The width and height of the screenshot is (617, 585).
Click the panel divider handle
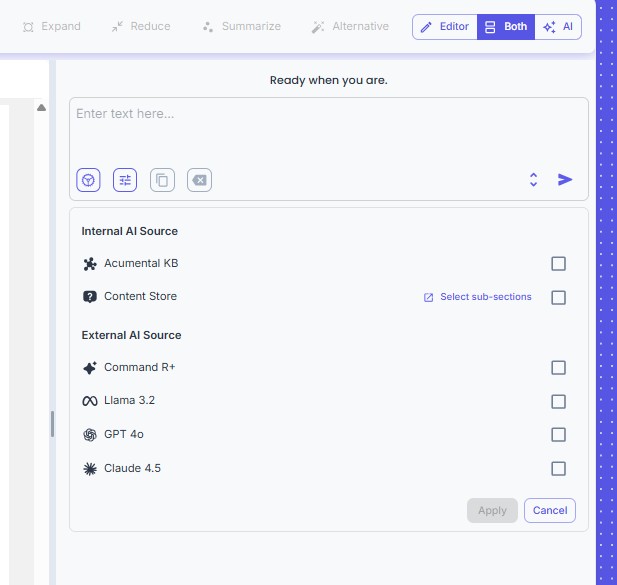pyautogui.click(x=52, y=424)
